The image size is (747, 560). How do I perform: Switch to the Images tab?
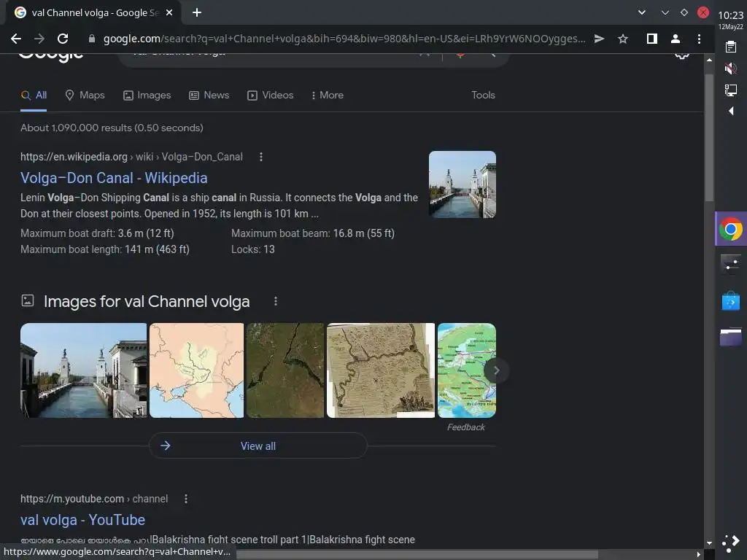(147, 96)
